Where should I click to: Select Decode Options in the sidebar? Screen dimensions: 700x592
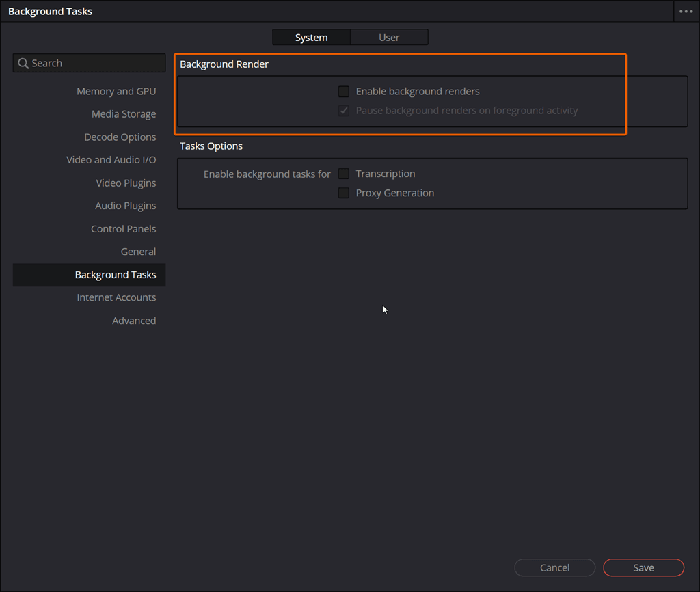(x=120, y=137)
